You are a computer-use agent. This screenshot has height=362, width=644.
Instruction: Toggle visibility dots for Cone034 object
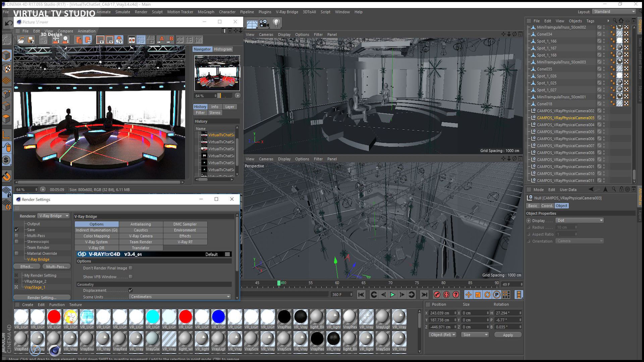[604, 34]
